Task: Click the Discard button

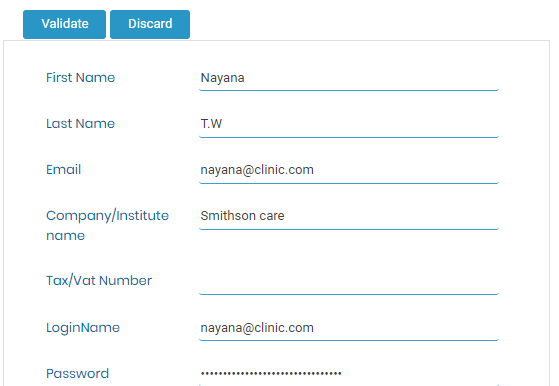Action: (150, 24)
